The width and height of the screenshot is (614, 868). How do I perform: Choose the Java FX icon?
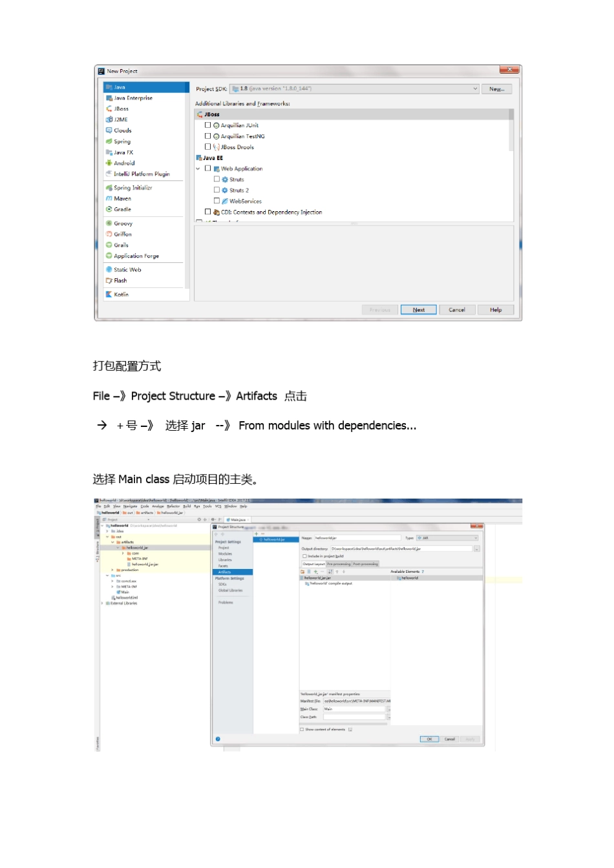click(109, 152)
